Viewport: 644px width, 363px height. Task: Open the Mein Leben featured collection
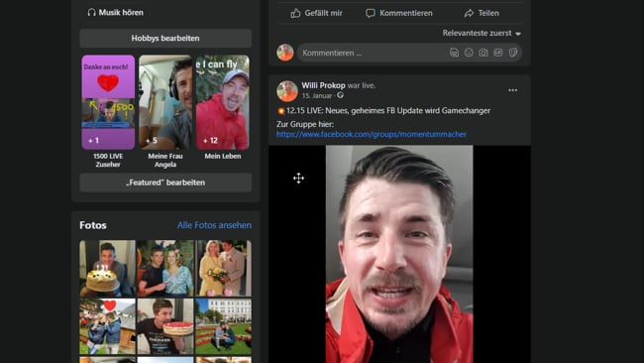223,102
